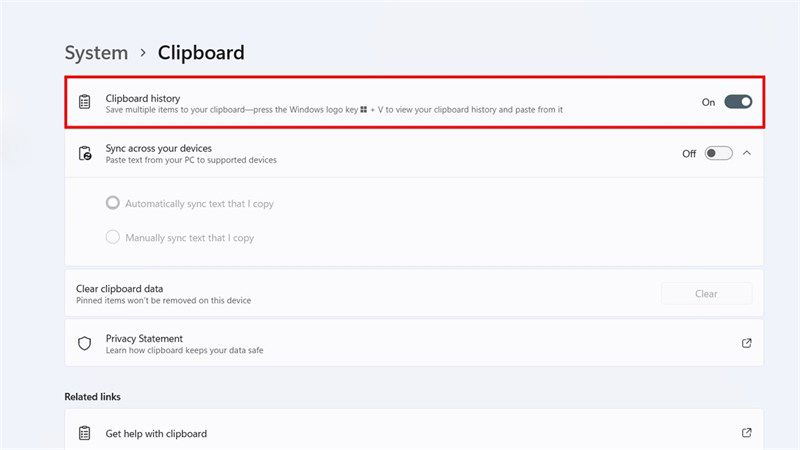Click the Windows logo key icon in description

[x=364, y=110]
